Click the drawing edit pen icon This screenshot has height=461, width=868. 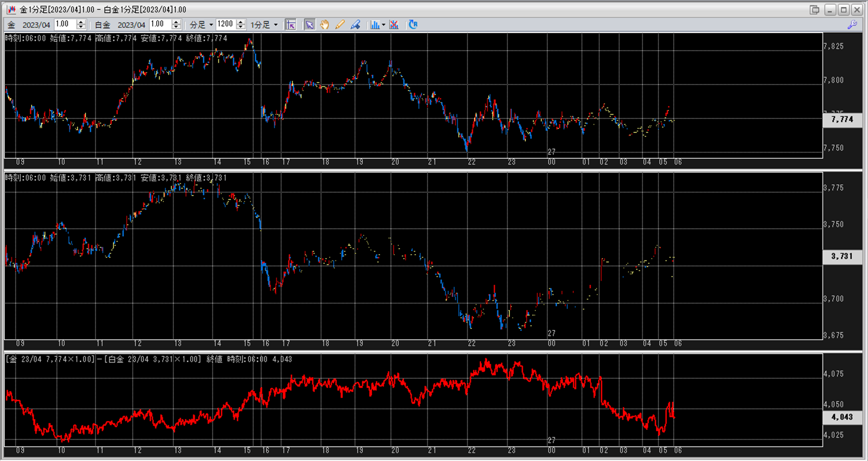click(356, 25)
